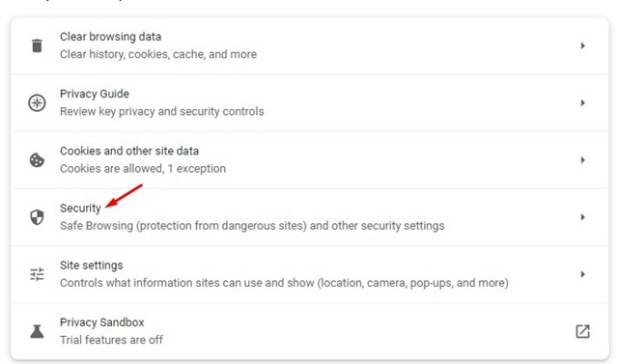
Task: Click the Site settings sliders icon
Action: tap(37, 274)
